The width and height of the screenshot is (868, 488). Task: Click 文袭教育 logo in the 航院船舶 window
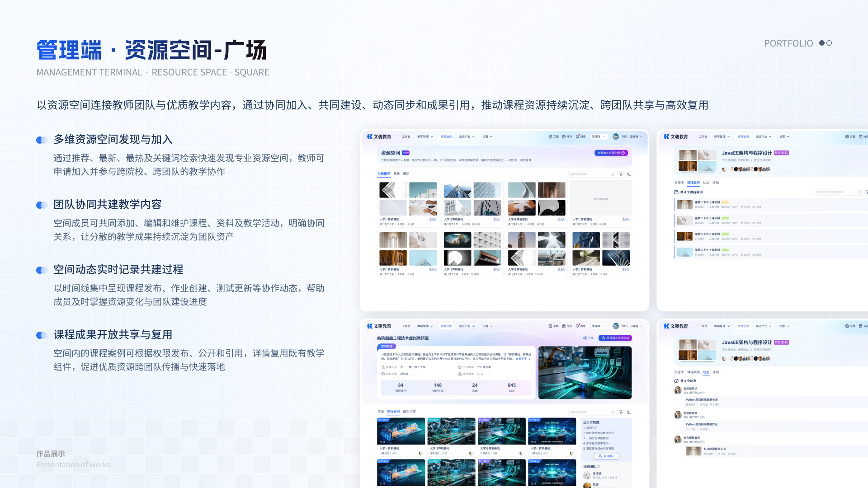click(x=379, y=326)
